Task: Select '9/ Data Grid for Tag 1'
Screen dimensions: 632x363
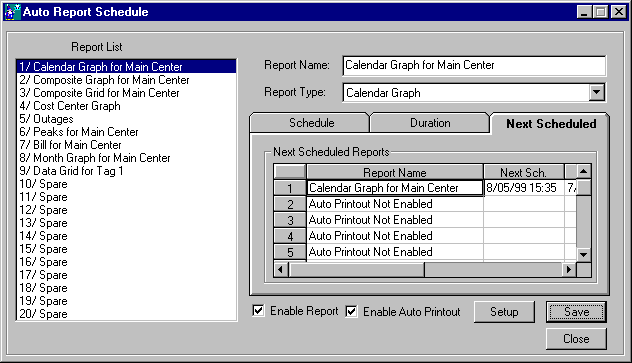Action: tap(126, 171)
